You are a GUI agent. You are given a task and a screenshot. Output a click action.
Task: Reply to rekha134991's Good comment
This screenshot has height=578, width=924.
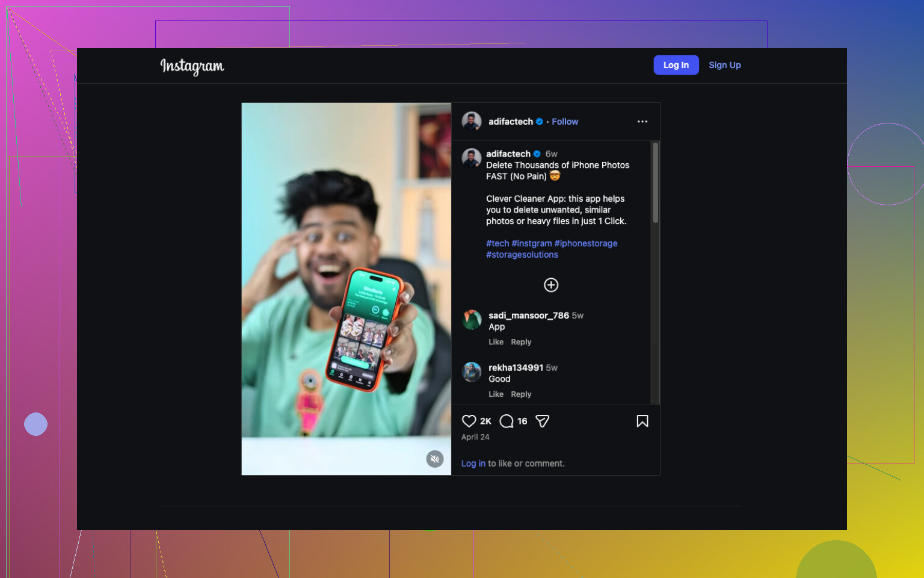click(521, 394)
